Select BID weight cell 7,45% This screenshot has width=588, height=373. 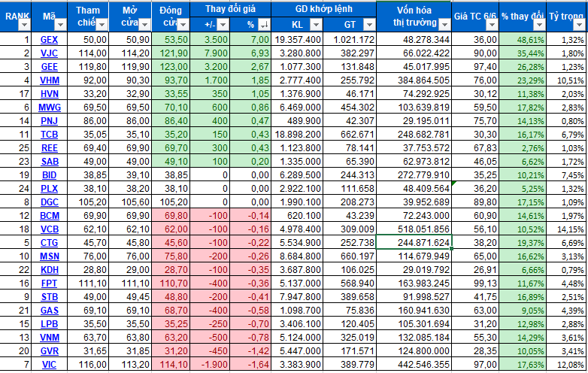[567, 175]
